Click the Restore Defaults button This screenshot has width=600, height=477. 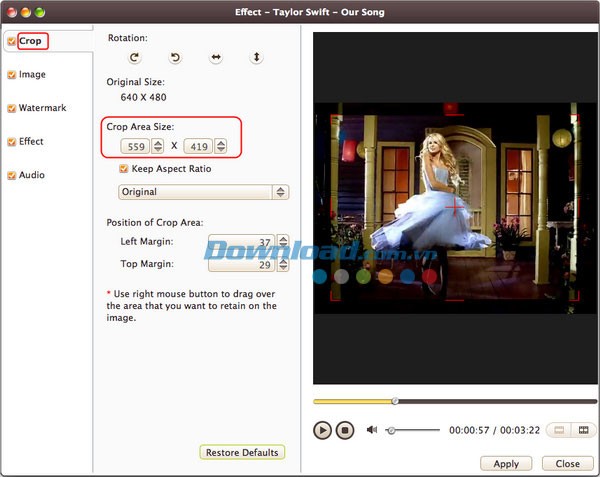coord(242,453)
